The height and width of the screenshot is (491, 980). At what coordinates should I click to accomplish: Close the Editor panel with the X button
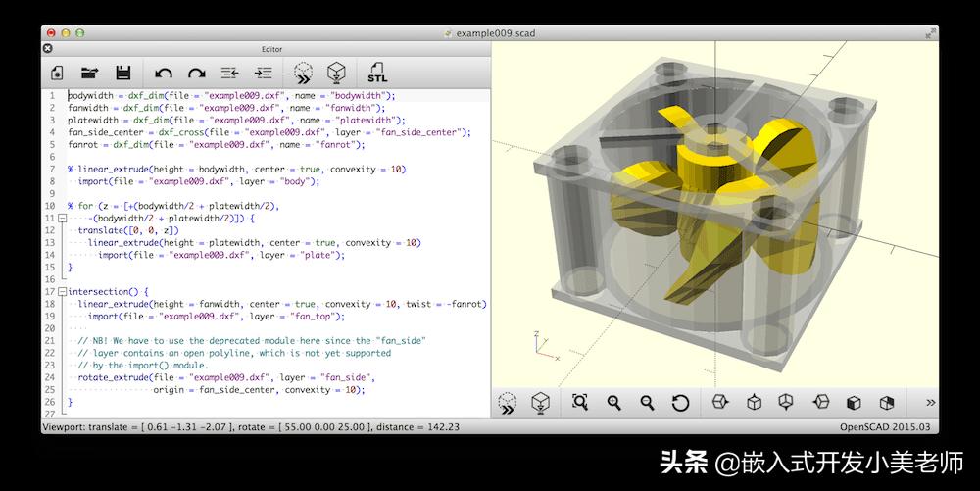[x=47, y=49]
